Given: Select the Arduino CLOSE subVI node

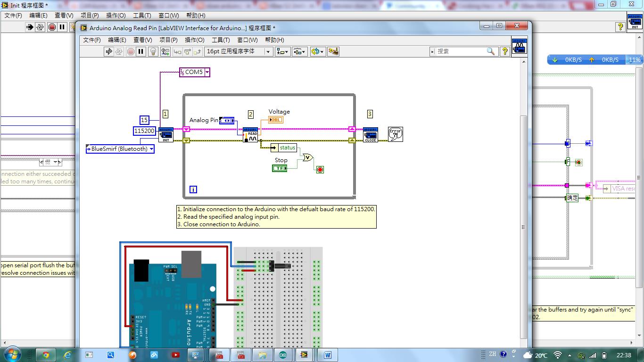Looking at the screenshot, I should click(x=371, y=135).
